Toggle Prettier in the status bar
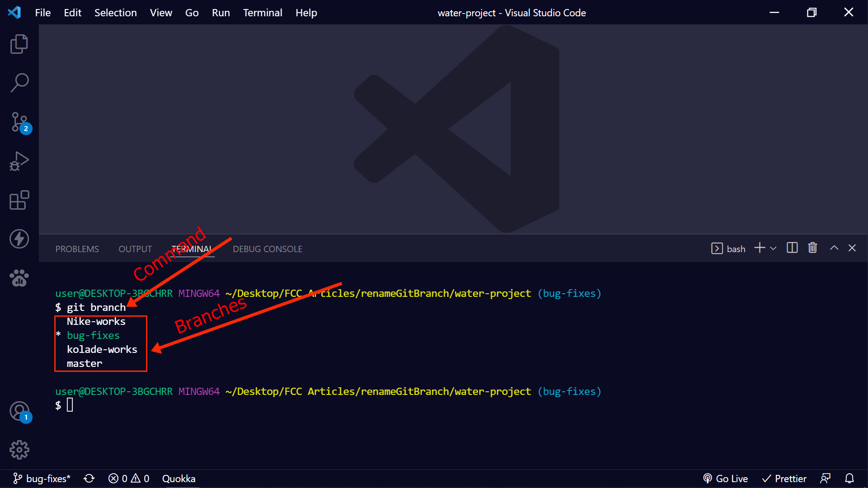868x488 pixels. [x=784, y=479]
